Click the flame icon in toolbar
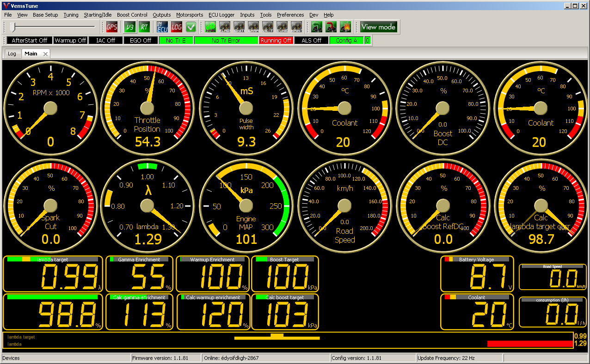Image resolution: width=590 pixels, height=364 pixels. [345, 27]
